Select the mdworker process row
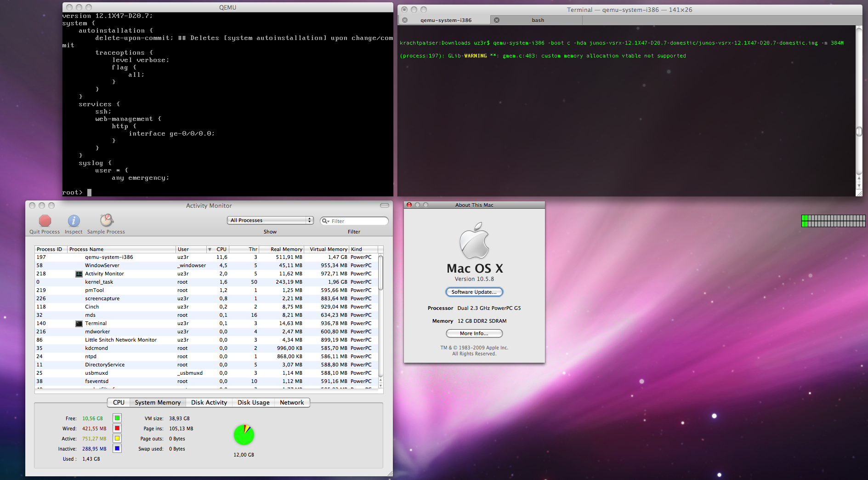Viewport: 868px width, 480px height. (206, 332)
